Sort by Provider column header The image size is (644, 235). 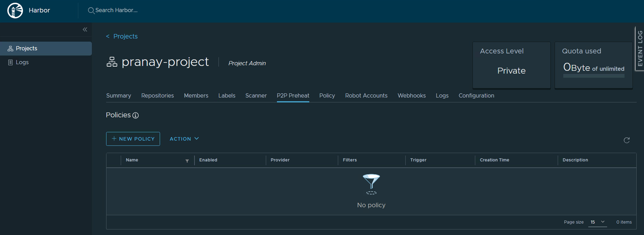pyautogui.click(x=280, y=160)
